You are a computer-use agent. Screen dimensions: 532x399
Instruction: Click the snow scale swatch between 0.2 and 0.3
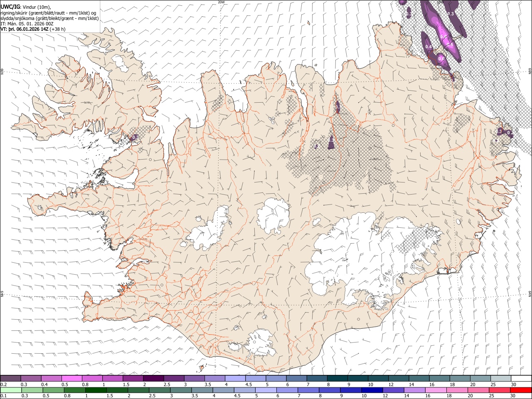[11, 378]
